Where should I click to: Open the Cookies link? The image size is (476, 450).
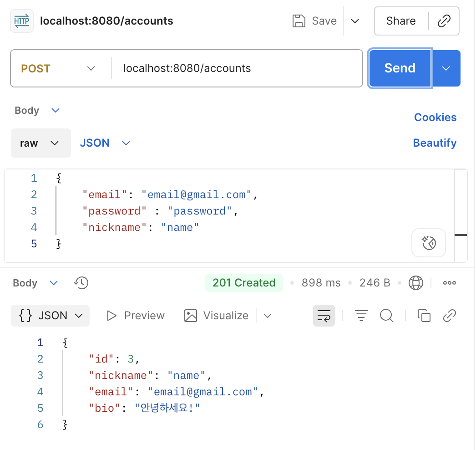click(x=435, y=118)
